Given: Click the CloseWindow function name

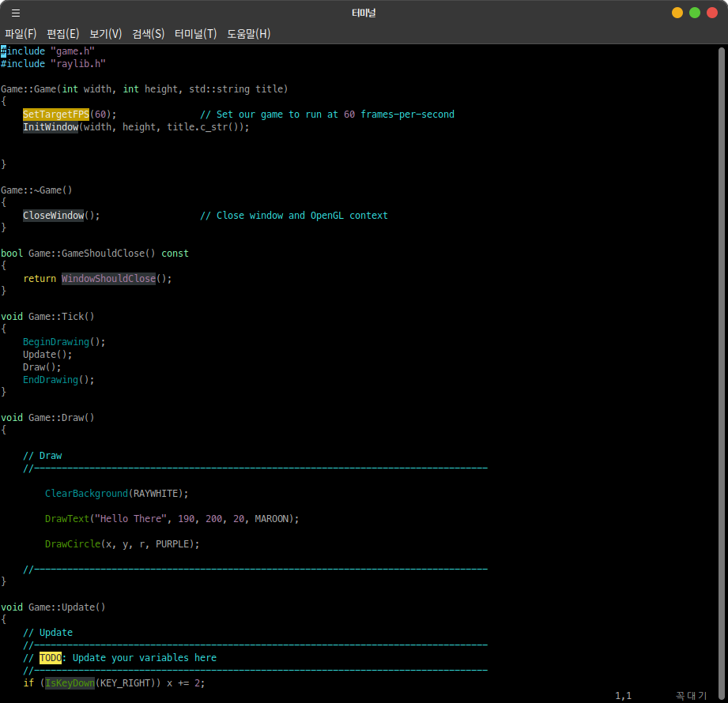Looking at the screenshot, I should coord(53,216).
